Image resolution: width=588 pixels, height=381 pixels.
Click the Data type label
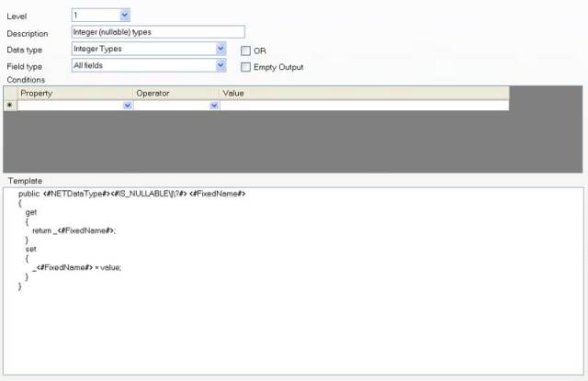click(x=25, y=50)
